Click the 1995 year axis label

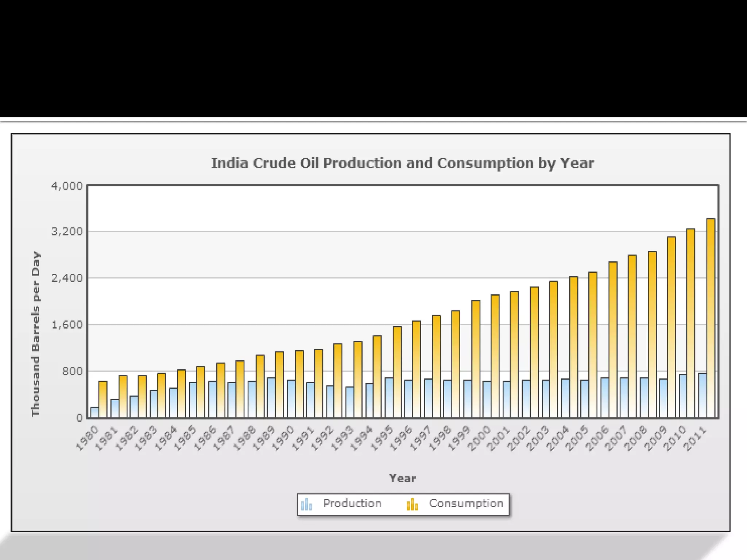(x=381, y=439)
